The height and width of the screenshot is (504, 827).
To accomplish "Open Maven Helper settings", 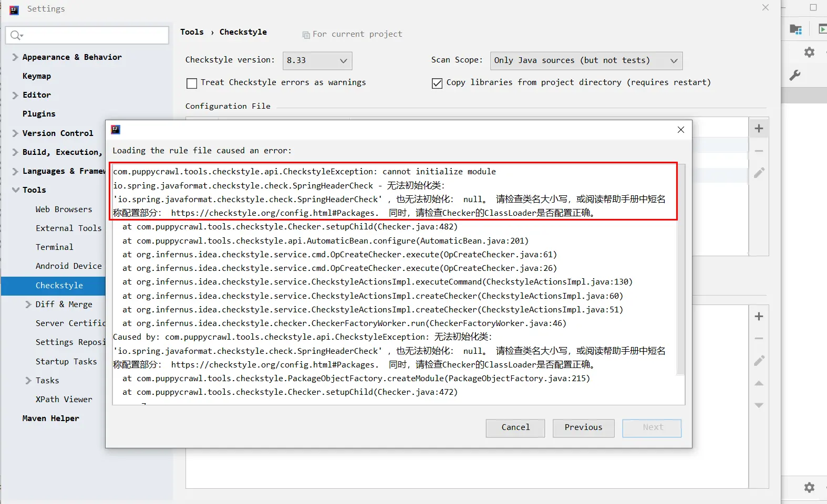I will (50, 418).
